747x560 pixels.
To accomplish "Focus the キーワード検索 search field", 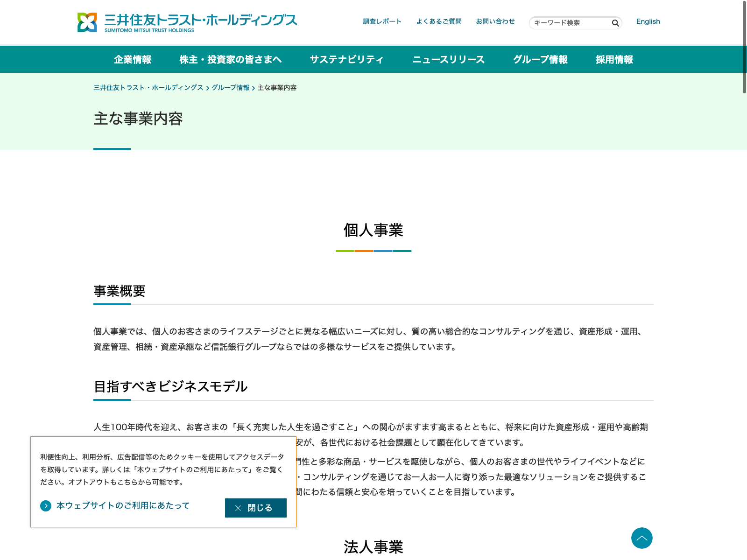I will (x=571, y=23).
